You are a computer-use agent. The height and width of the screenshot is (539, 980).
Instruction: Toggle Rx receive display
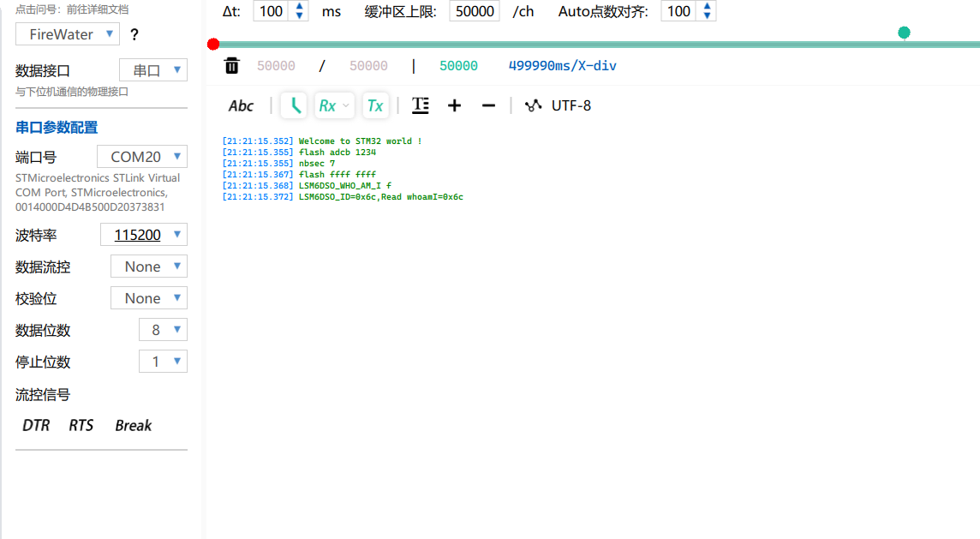pyautogui.click(x=327, y=105)
